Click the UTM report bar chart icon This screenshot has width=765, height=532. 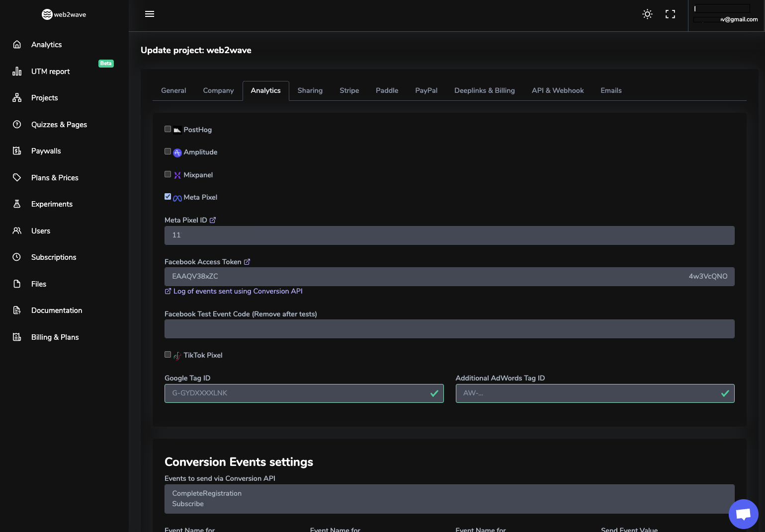(x=17, y=72)
